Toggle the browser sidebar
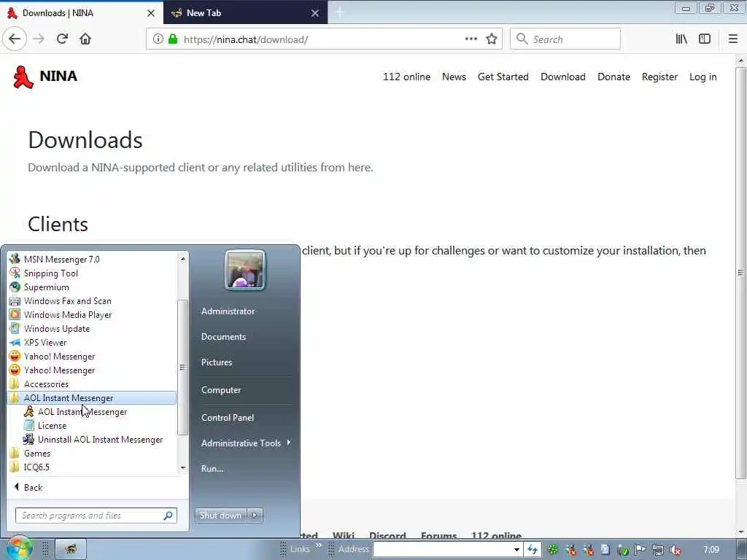Screen dimensions: 747x560 705,39
